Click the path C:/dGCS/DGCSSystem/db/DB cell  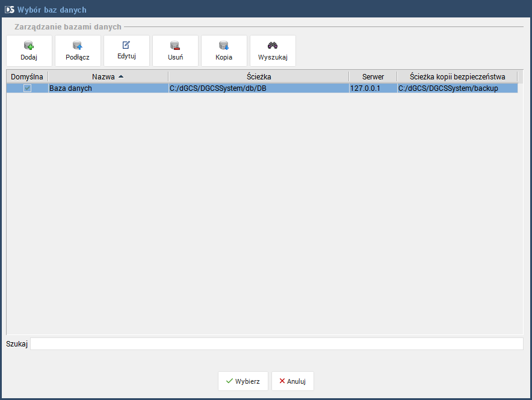(x=259, y=88)
